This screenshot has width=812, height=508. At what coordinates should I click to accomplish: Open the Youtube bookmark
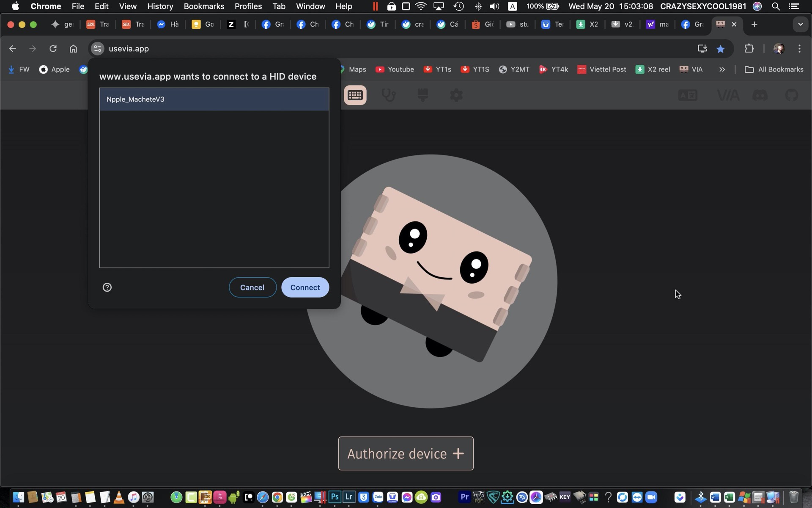click(x=395, y=69)
